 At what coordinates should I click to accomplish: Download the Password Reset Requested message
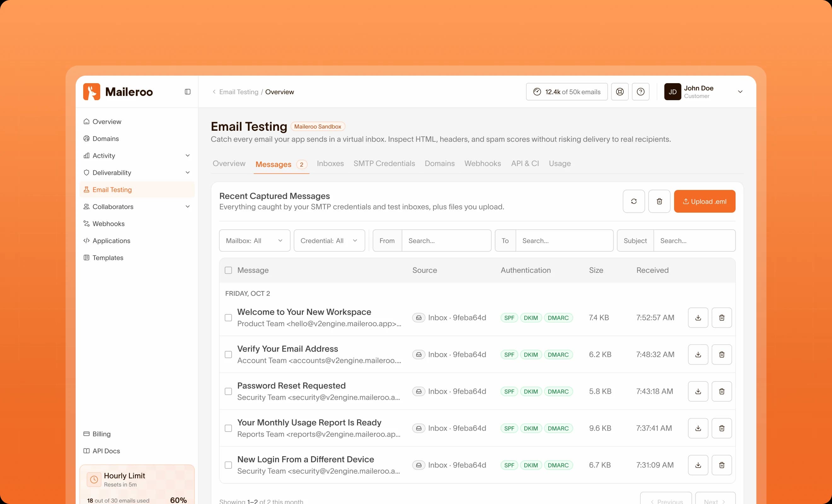(x=698, y=391)
